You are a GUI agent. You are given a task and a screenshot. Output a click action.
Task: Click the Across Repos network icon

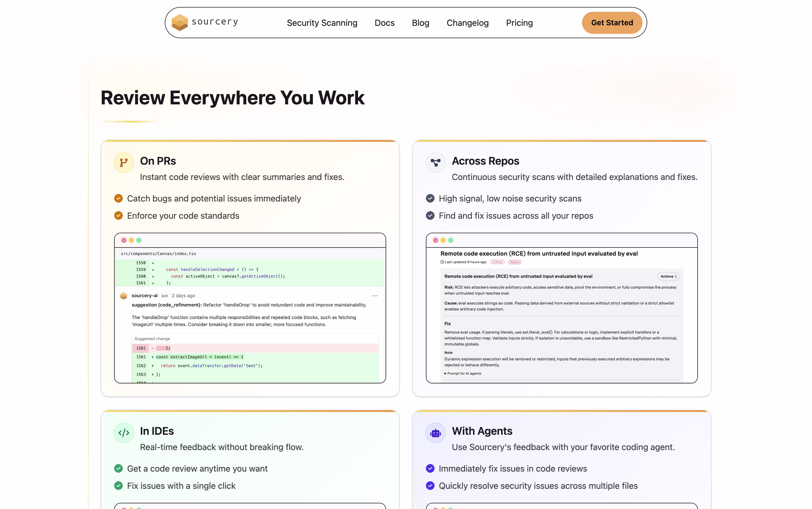[x=435, y=162]
